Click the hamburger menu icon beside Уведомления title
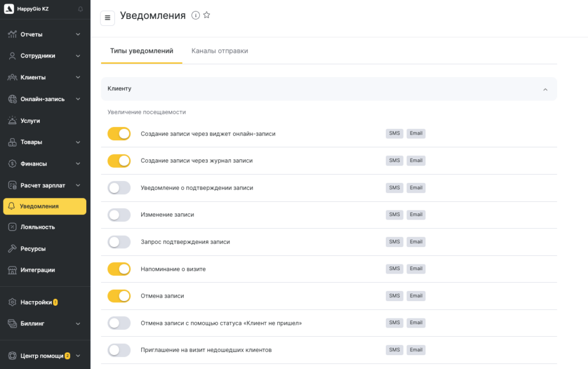This screenshot has height=369, width=588. 107,18
